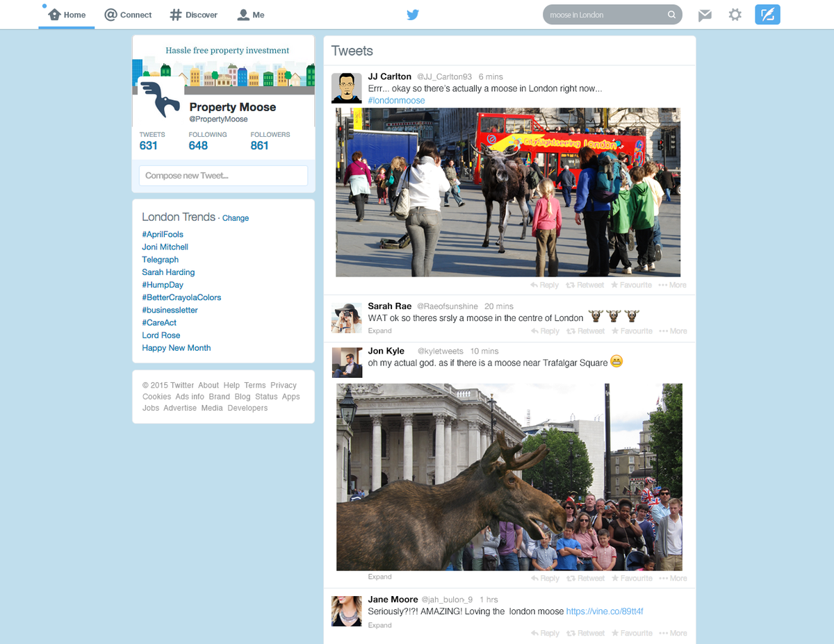The width and height of the screenshot is (834, 644).
Task: Favourite Sarah Rae's tweet
Action: coord(631,331)
